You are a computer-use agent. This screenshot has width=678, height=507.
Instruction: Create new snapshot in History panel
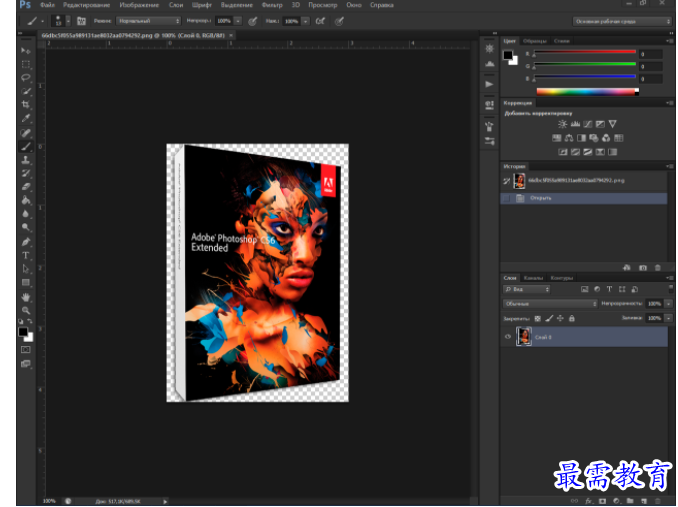pos(643,268)
